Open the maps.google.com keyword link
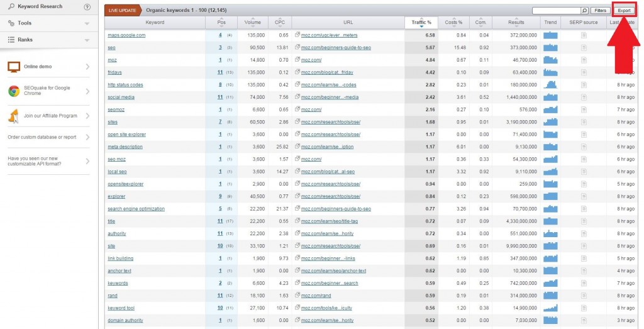This screenshot has width=644, height=329. (x=126, y=35)
